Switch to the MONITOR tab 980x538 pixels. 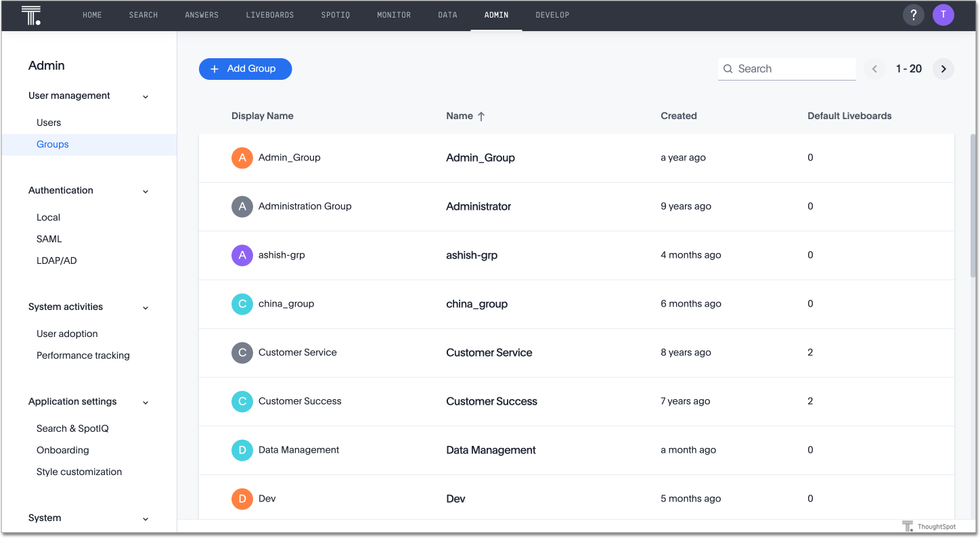[x=393, y=14]
